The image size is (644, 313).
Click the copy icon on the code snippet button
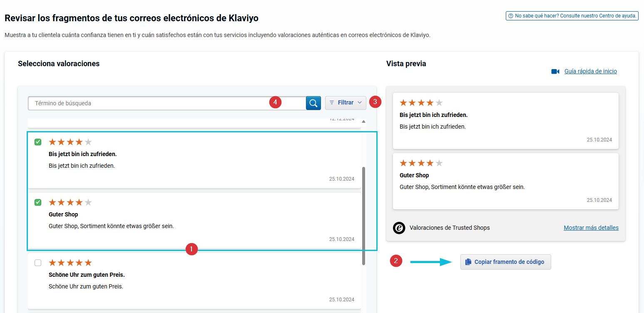pos(468,262)
